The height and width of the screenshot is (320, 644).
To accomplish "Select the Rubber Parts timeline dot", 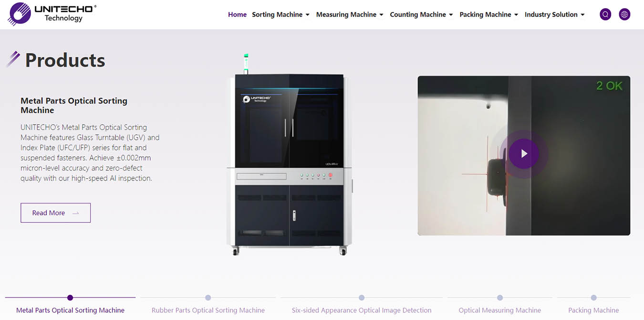I will [208, 298].
